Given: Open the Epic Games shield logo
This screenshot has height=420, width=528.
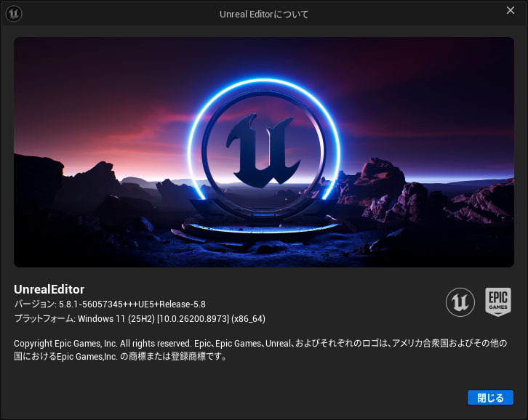Looking at the screenshot, I should [498, 302].
